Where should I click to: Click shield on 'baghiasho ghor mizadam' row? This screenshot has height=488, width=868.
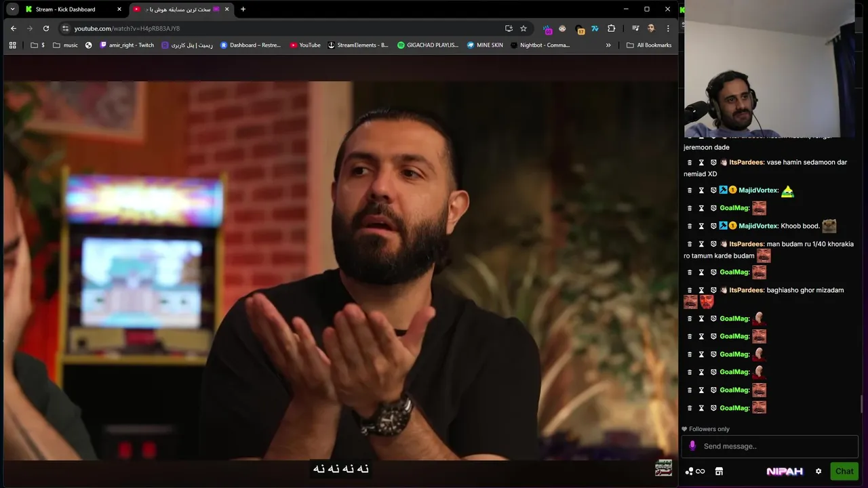coord(713,290)
